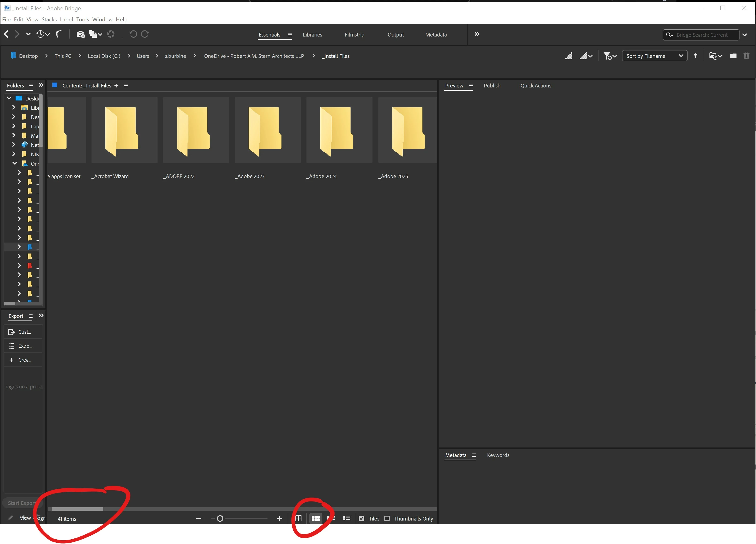The image size is (756, 544).
Task: Collapse the Desktop tree node in Folders
Action: 9,98
